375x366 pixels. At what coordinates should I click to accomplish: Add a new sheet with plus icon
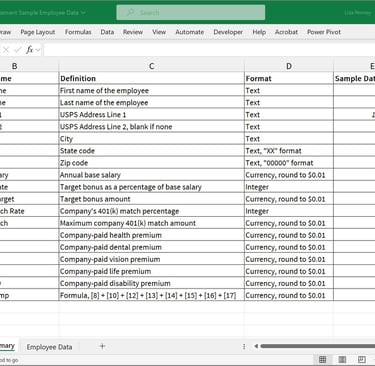tap(103, 346)
